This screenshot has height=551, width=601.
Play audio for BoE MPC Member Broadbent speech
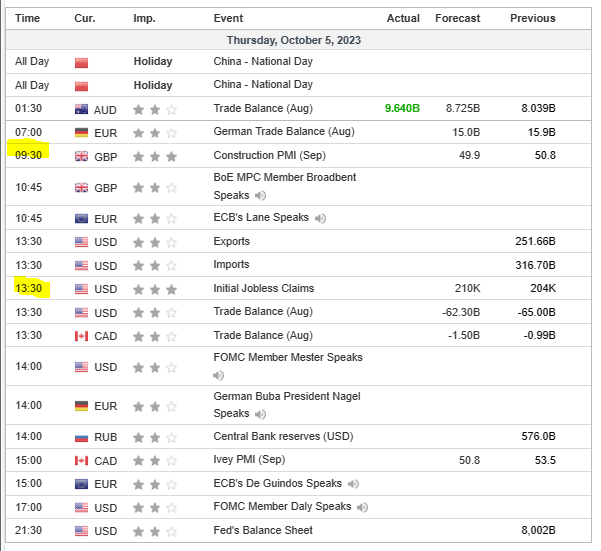262,195
